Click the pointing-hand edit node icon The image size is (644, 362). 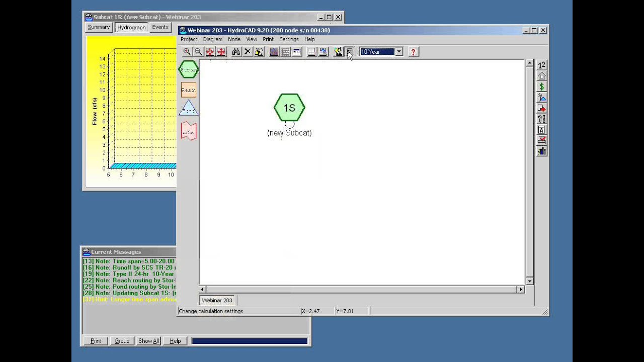pos(259,52)
